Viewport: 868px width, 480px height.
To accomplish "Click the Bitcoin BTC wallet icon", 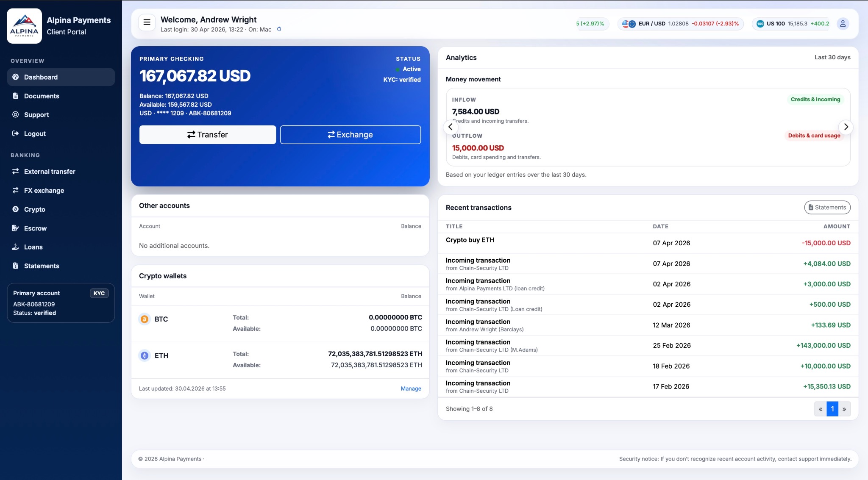I will [x=145, y=319].
